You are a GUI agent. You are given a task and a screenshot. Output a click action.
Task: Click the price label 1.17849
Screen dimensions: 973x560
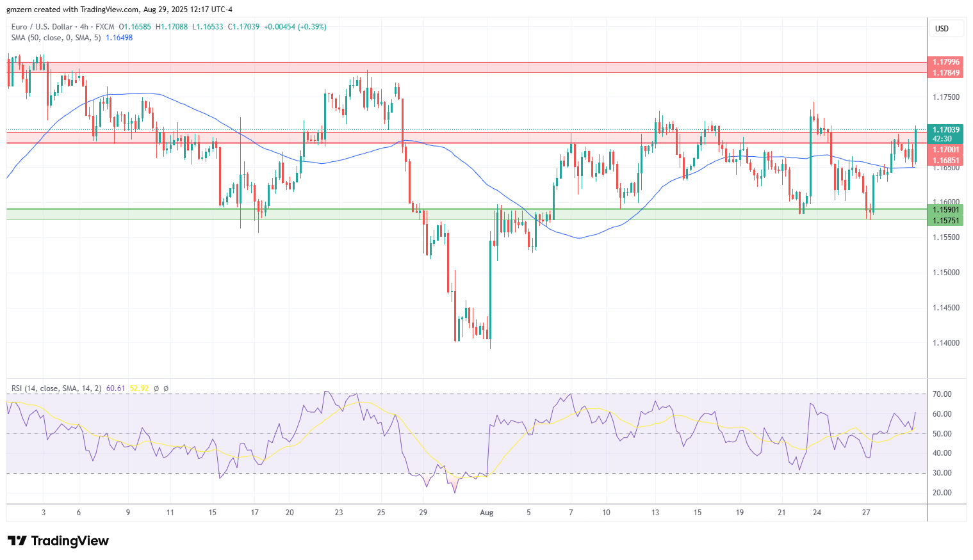945,73
